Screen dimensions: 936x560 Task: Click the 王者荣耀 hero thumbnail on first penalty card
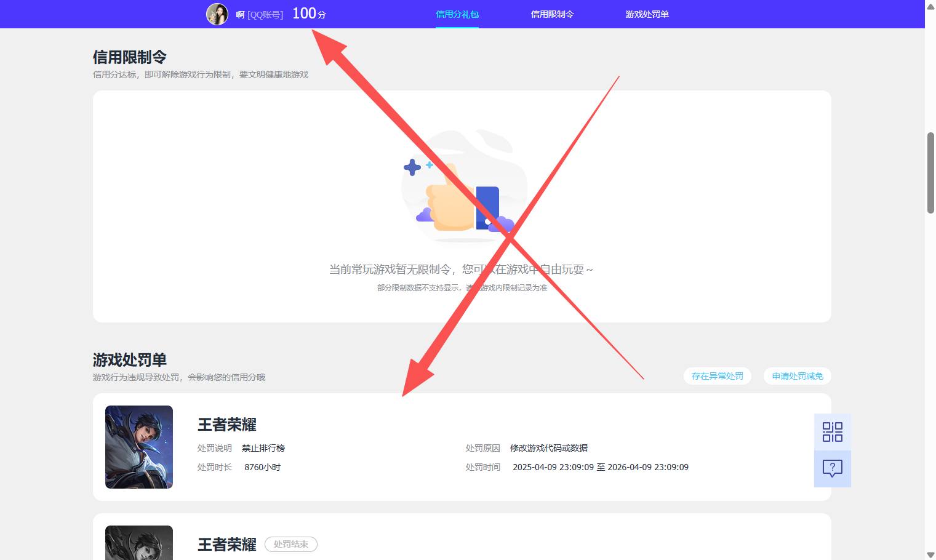(138, 447)
